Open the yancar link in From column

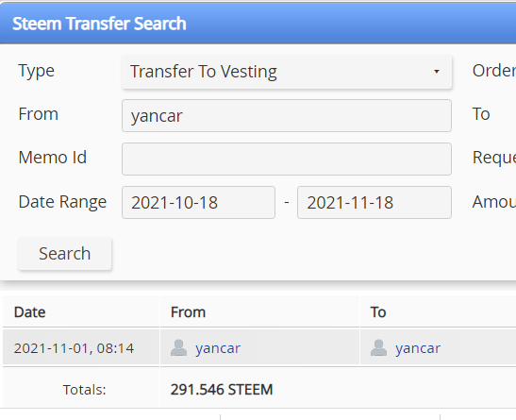218,348
